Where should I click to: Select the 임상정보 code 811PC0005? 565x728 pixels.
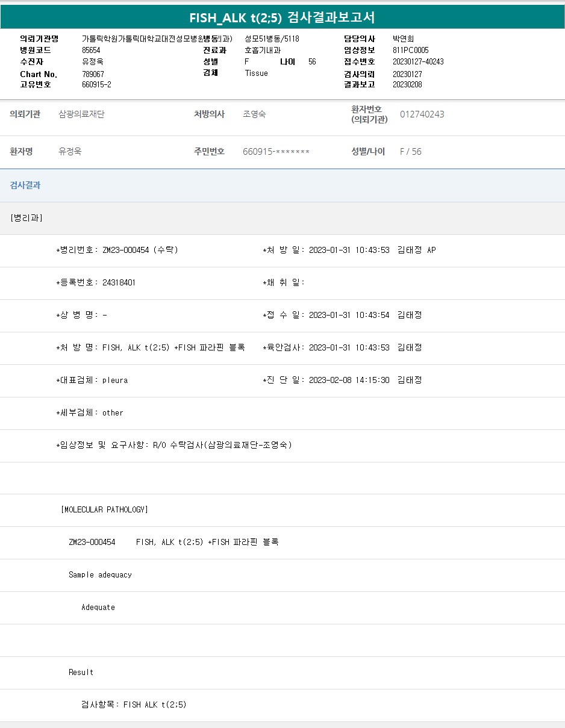[410, 51]
